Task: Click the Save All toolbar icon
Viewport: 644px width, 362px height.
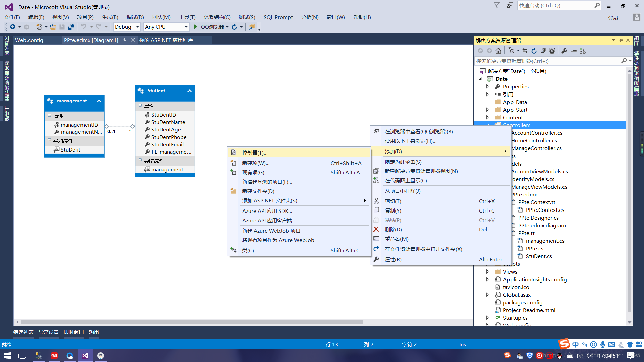Action: tap(71, 27)
